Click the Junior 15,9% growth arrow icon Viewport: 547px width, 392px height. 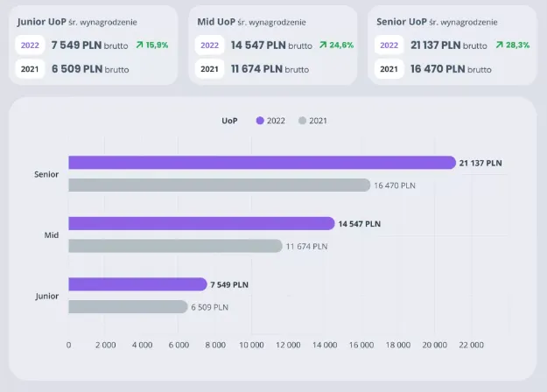coord(139,45)
